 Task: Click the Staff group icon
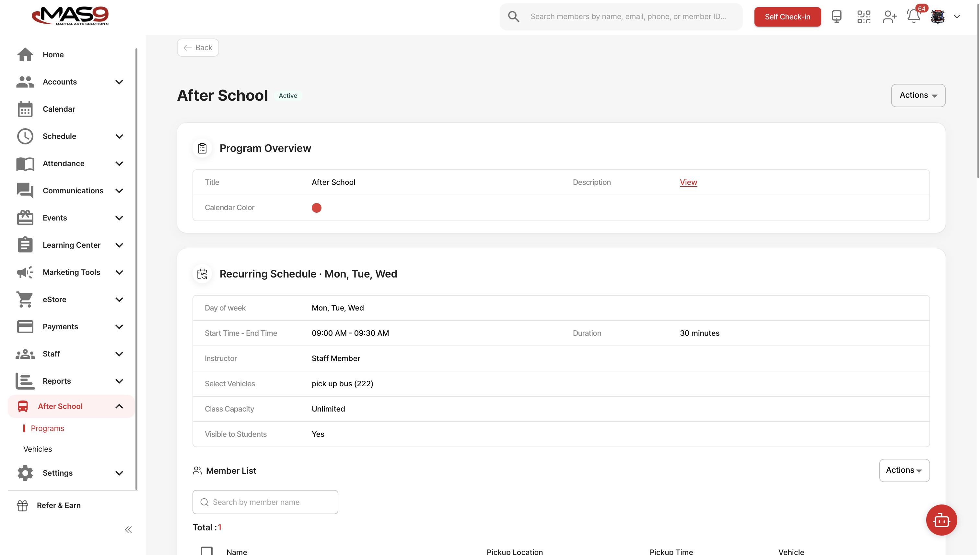point(25,354)
